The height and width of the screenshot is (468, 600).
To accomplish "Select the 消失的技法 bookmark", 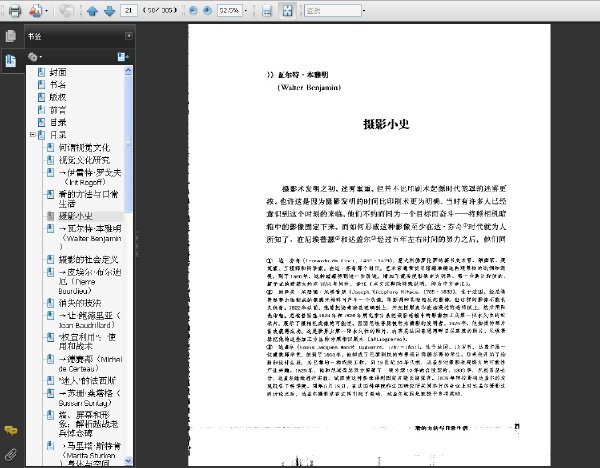I will pyautogui.click(x=80, y=303).
